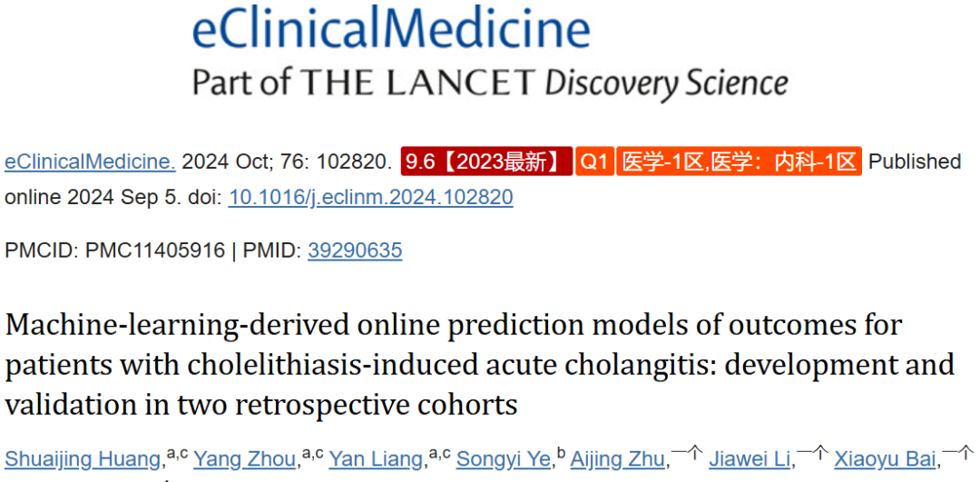Open author Shuaijing Huang's link
Image resolution: width=980 pixels, height=482 pixels.
(x=83, y=461)
